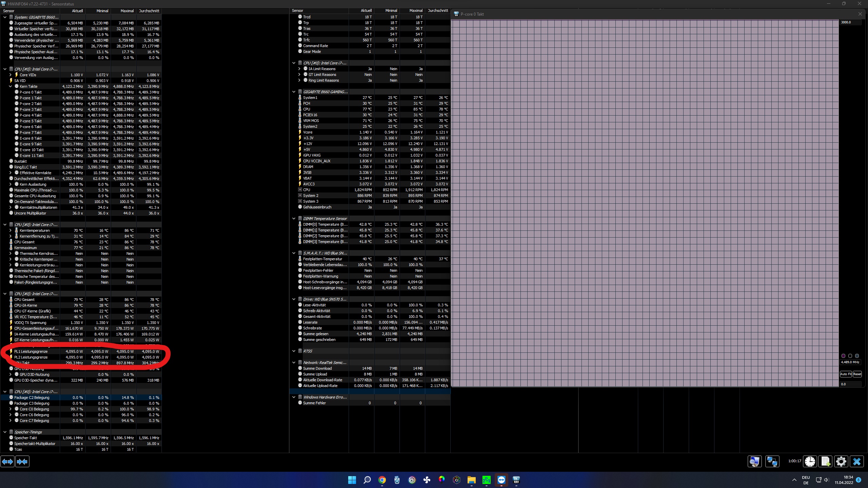868x488 pixels.
Task: Close sensor status with blue X icon
Action: tap(857, 462)
